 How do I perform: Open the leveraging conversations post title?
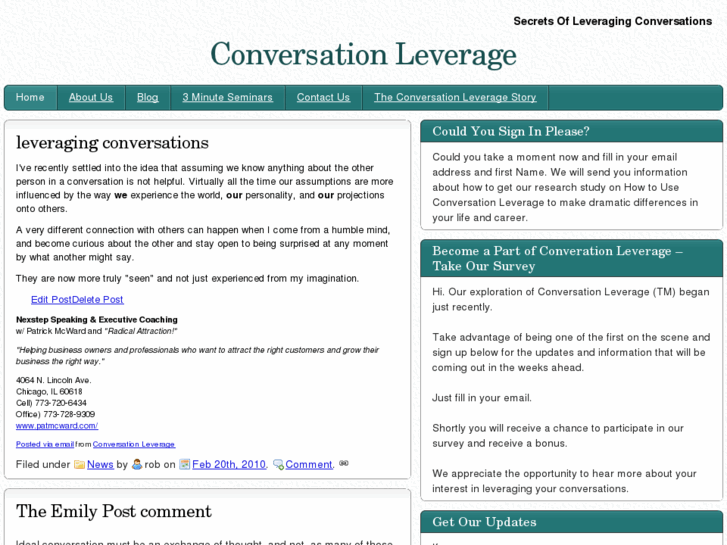(112, 142)
